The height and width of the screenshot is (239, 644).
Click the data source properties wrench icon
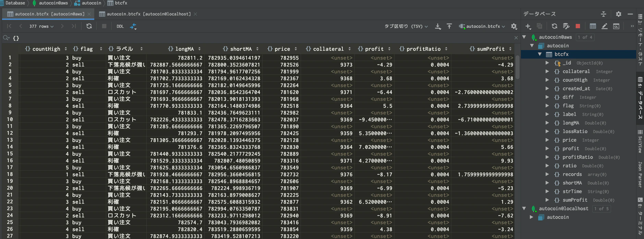click(566, 26)
